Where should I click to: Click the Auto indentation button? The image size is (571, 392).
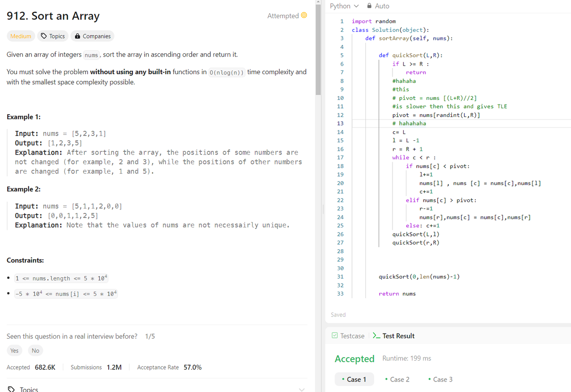[x=378, y=6]
